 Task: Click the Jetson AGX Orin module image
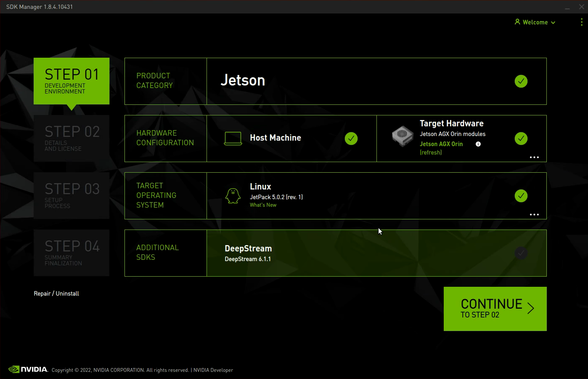coord(403,136)
